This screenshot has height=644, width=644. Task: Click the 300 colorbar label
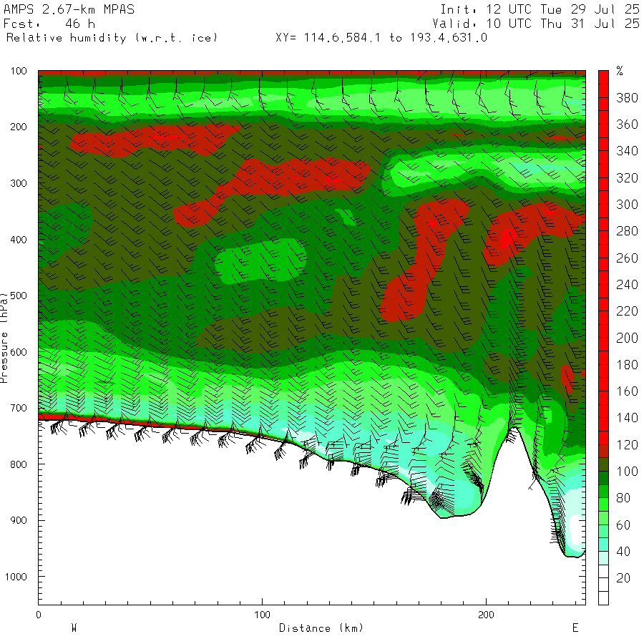click(x=627, y=205)
